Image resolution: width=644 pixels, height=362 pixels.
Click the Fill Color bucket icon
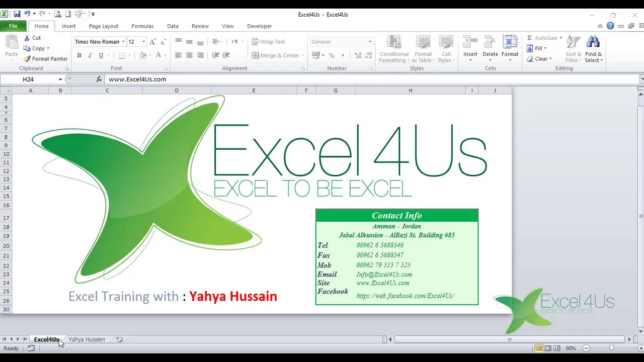[x=142, y=55]
